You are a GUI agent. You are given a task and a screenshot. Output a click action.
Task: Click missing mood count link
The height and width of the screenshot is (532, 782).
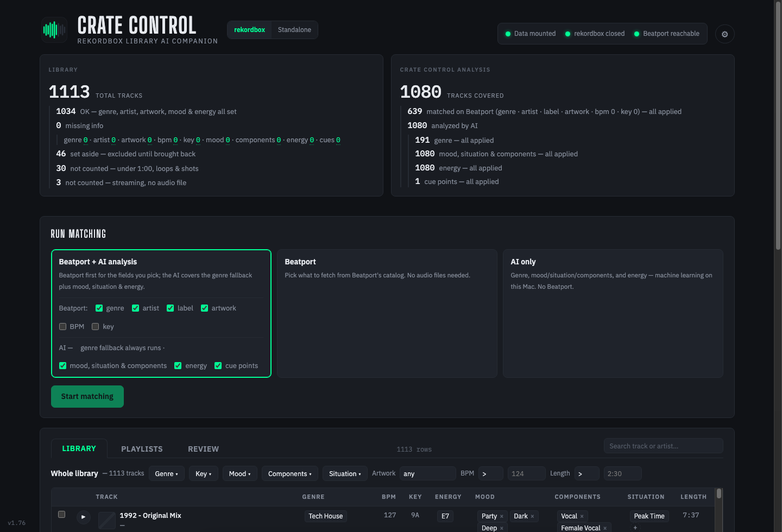pyautogui.click(x=228, y=140)
